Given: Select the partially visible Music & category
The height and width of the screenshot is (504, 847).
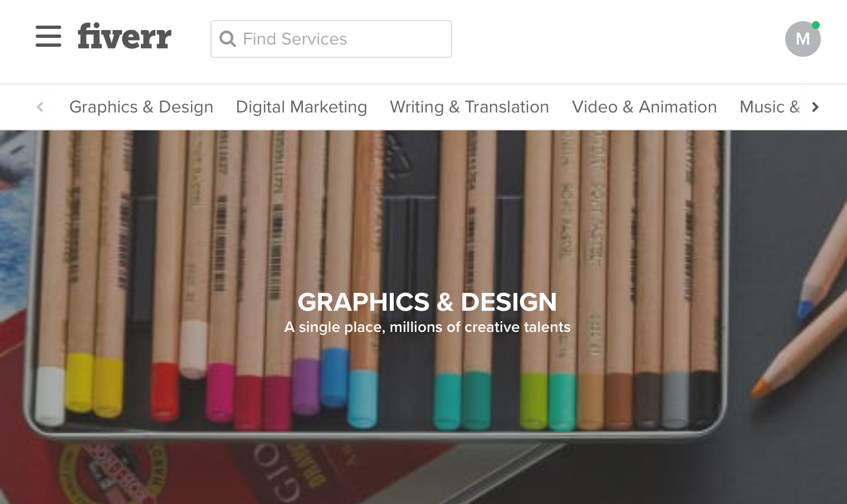Looking at the screenshot, I should point(770,107).
